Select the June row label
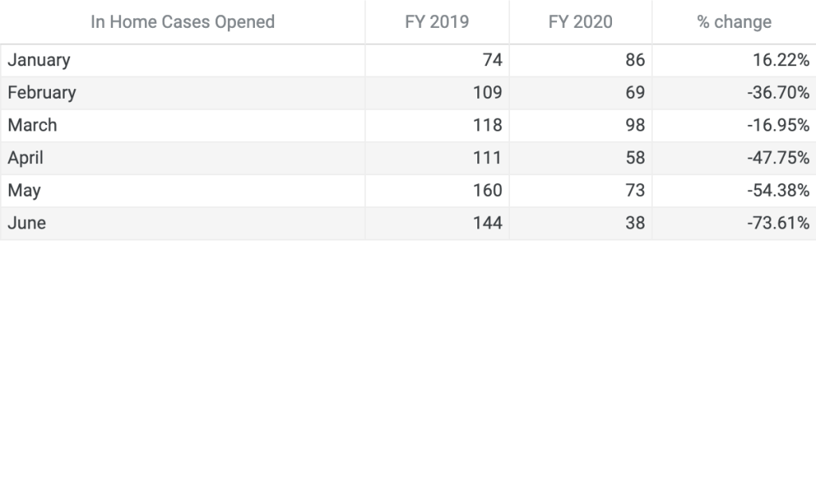Viewport: 816px width, 504px height. pyautogui.click(x=27, y=224)
